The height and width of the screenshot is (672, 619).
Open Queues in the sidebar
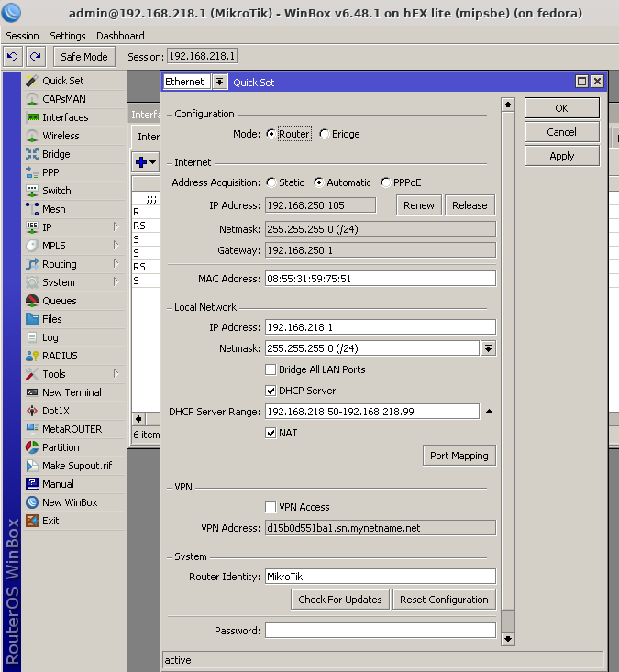(73, 301)
